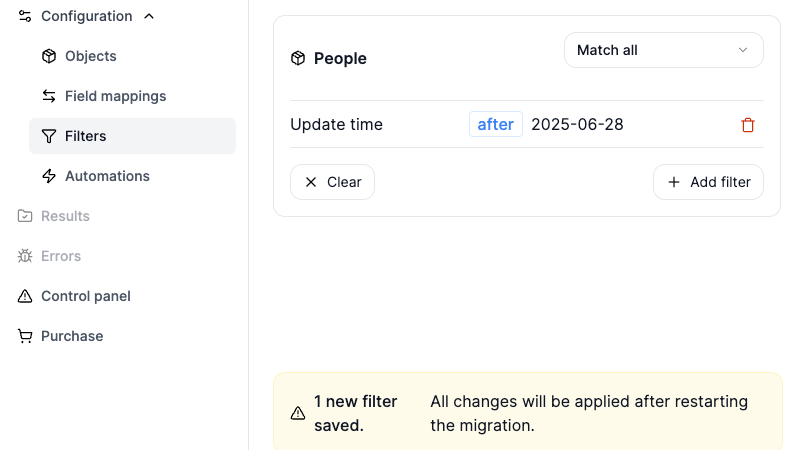Image resolution: width=800 pixels, height=450 pixels.
Task: Click the Results folder icon
Action: click(x=25, y=216)
